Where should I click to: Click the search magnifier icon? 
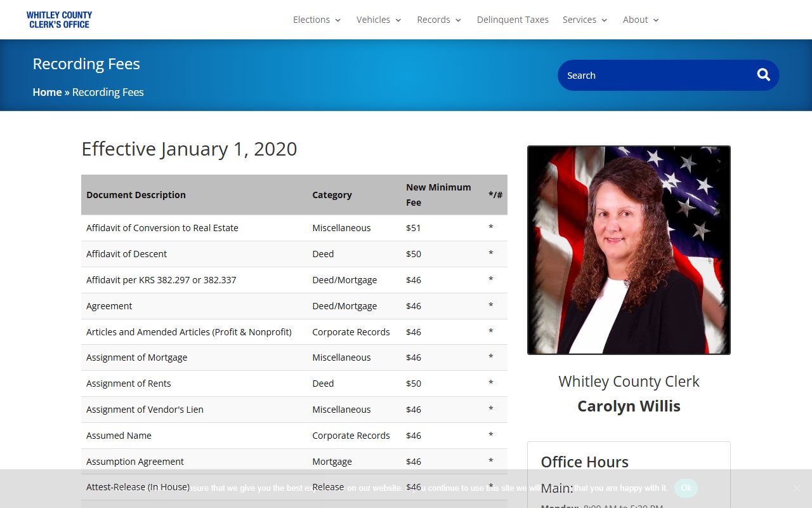pyautogui.click(x=764, y=75)
